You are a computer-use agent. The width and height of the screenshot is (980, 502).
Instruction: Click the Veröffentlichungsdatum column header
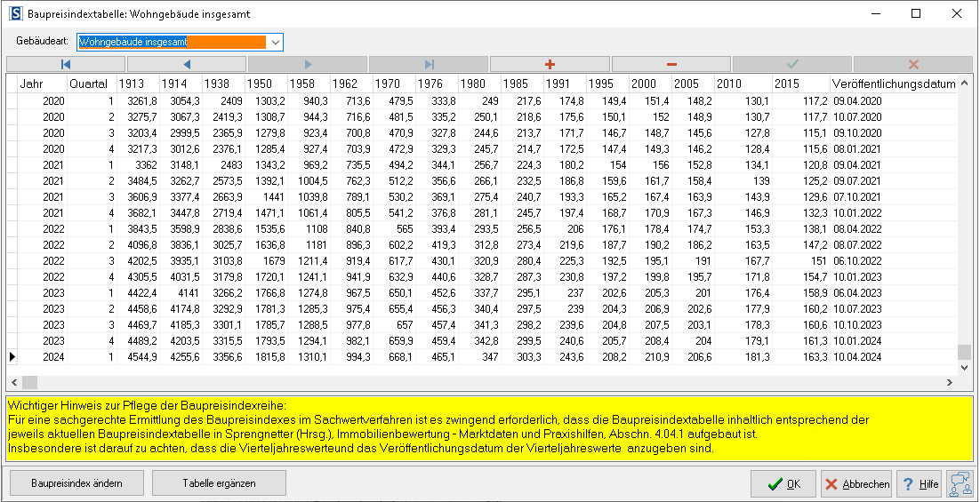pos(894,84)
